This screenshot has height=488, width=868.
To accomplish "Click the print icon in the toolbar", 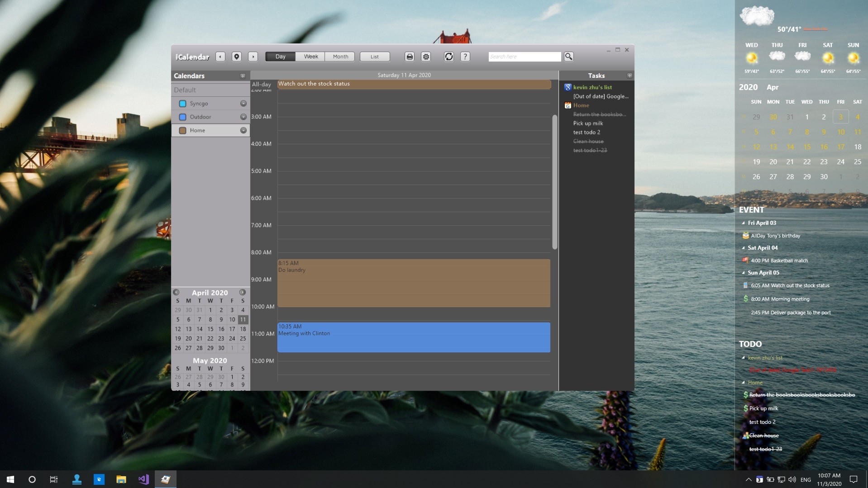I will [409, 57].
